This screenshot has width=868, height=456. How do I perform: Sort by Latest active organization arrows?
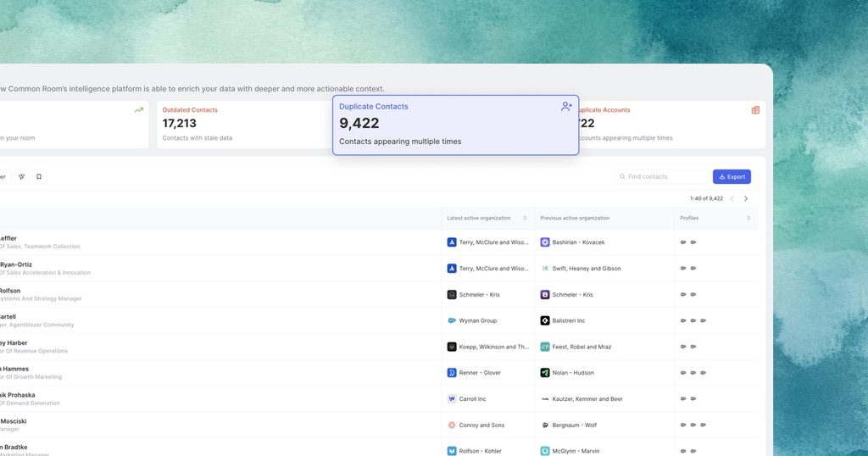point(525,218)
